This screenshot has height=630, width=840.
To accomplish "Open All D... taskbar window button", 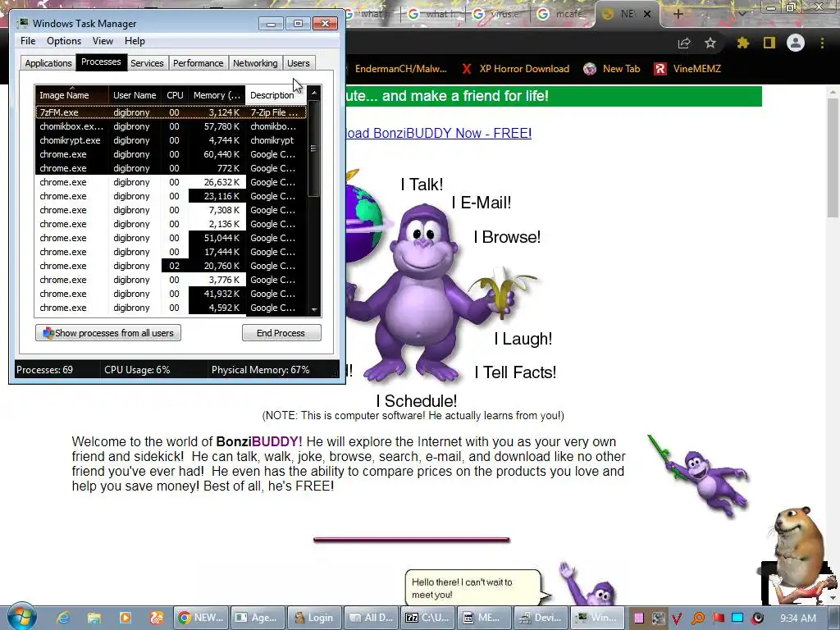I will point(370,618).
